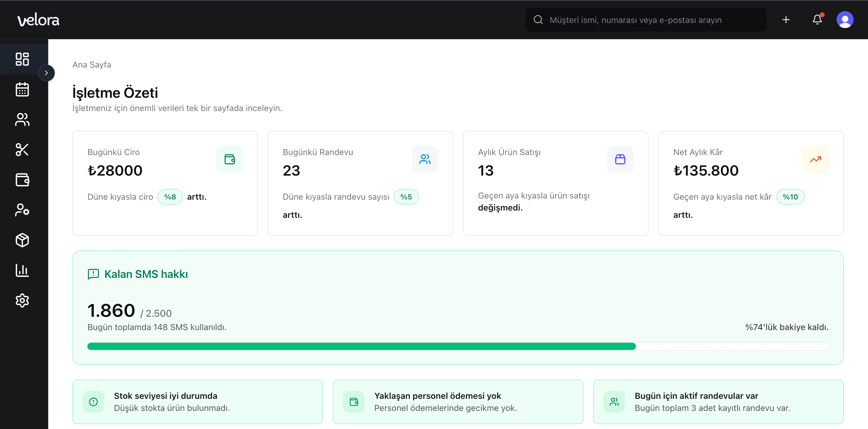Open the products box icon in sidebar

click(22, 240)
